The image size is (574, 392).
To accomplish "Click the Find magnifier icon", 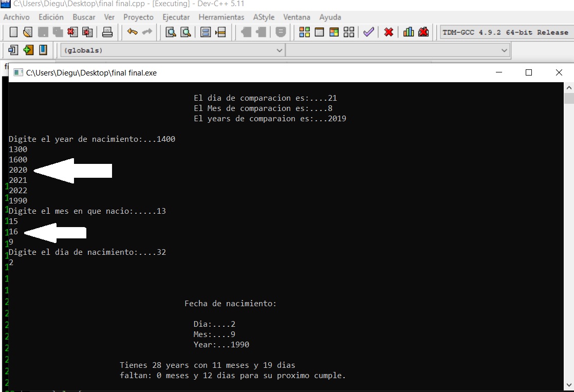I will (x=171, y=32).
